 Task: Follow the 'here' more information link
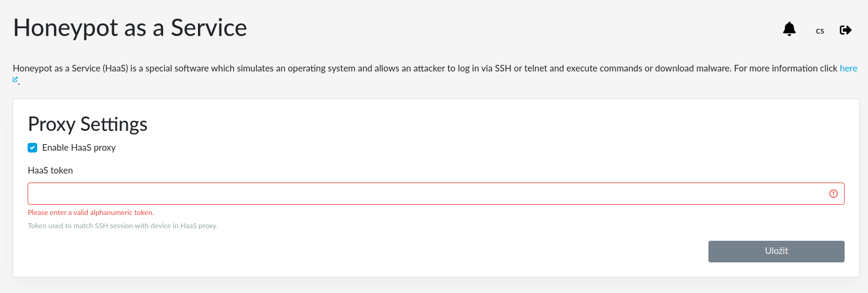pyautogui.click(x=848, y=68)
